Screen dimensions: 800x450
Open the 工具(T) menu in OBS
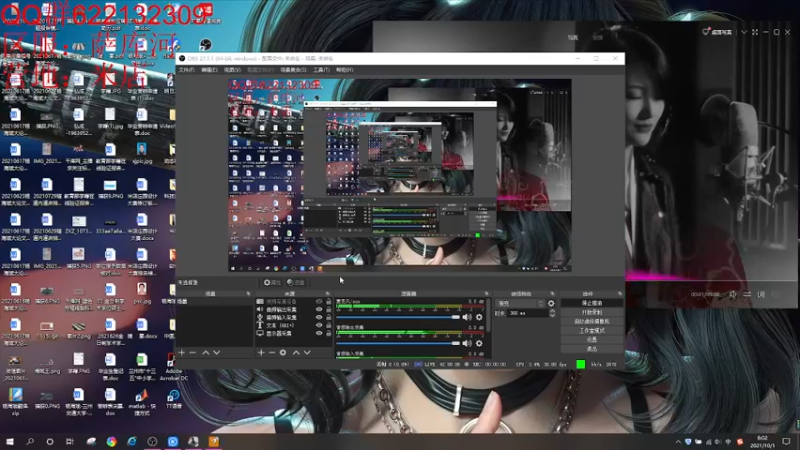tap(321, 70)
